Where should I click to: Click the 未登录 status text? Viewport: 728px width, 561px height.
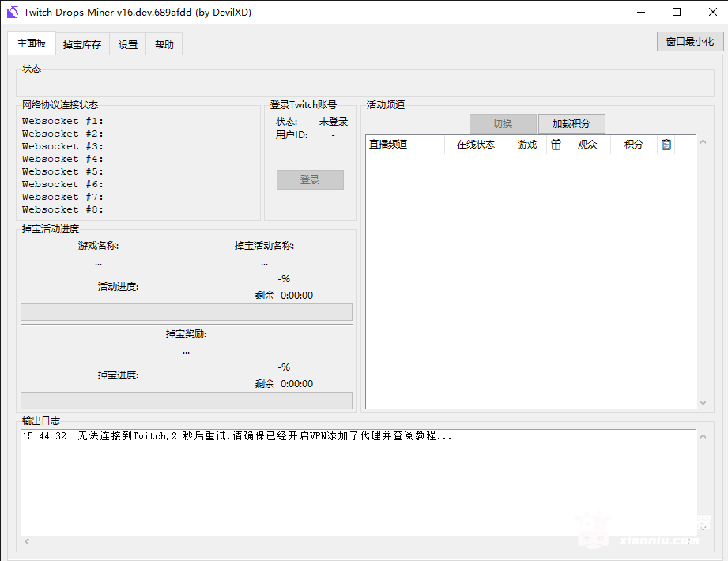334,122
